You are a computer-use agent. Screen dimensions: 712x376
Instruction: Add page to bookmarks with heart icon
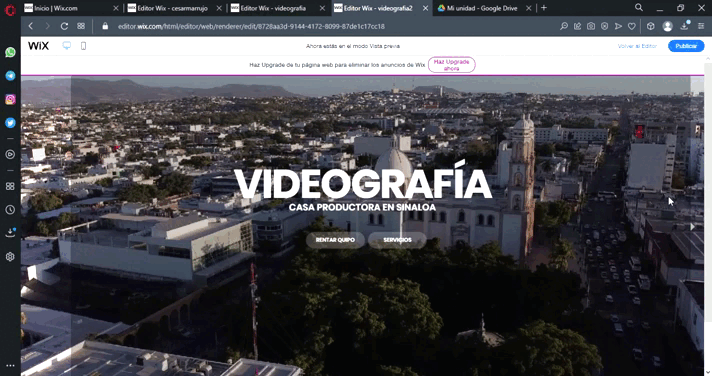pyautogui.click(x=632, y=26)
